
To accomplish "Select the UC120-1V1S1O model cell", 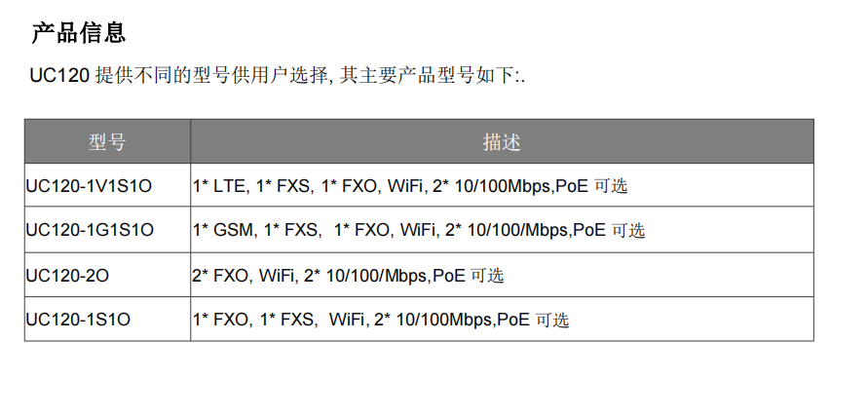I will 90,185.
